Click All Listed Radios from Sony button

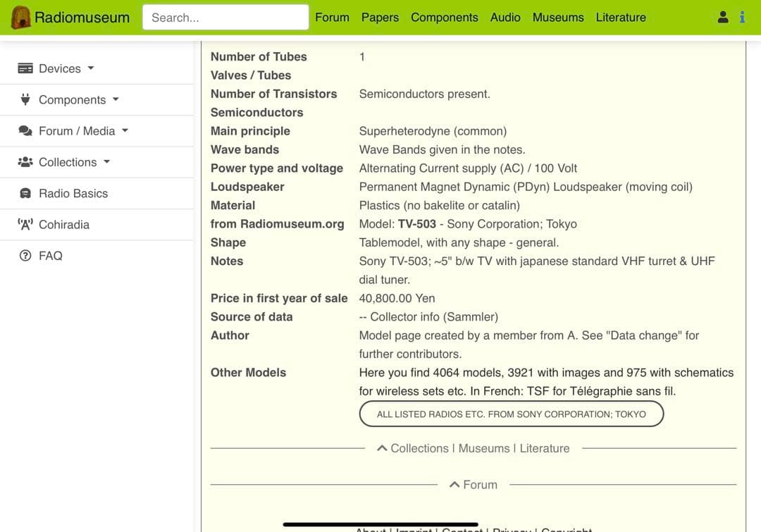pyautogui.click(x=511, y=414)
